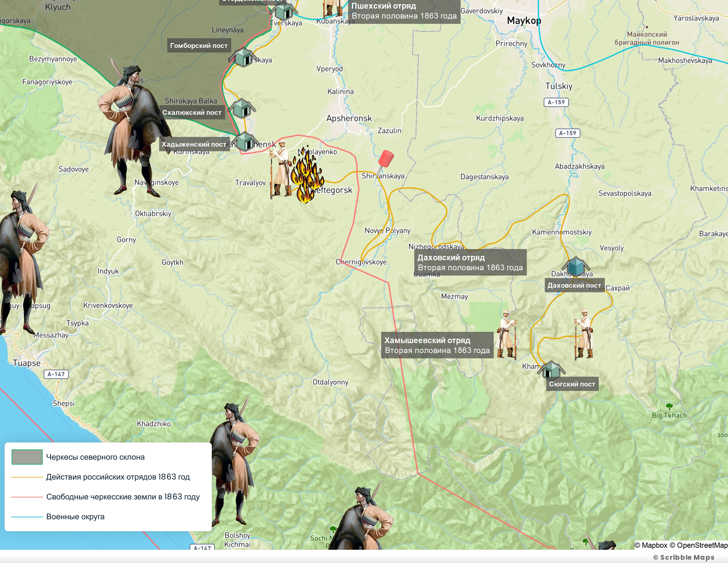
Task: Open the Сюргский пост label
Action: tap(572, 384)
